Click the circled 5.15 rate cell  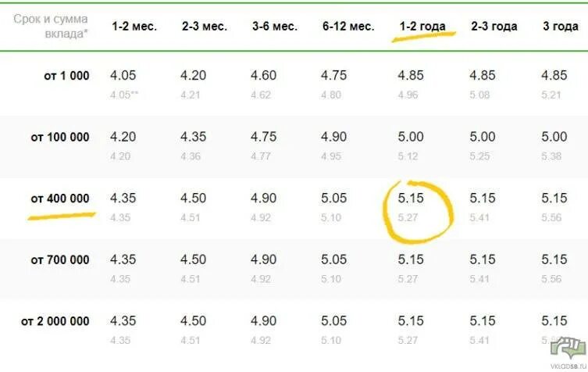click(x=411, y=199)
